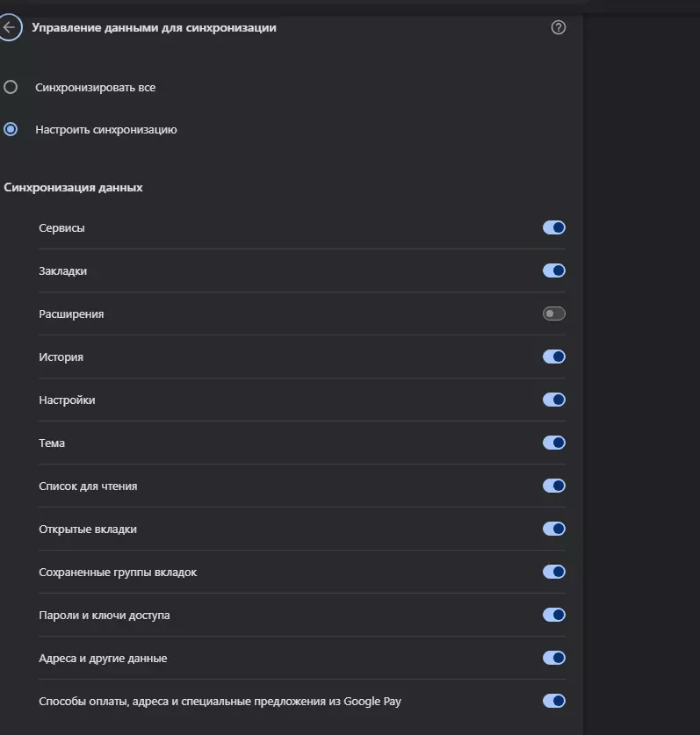Click the 'Управление данными для синхронизации' heading
700x735 pixels.
point(154,27)
